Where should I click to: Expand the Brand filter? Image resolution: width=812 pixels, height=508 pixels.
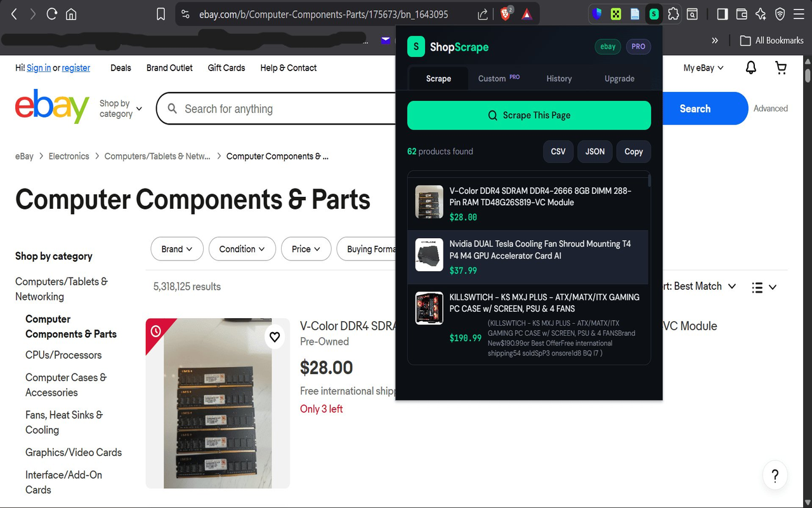coord(177,249)
